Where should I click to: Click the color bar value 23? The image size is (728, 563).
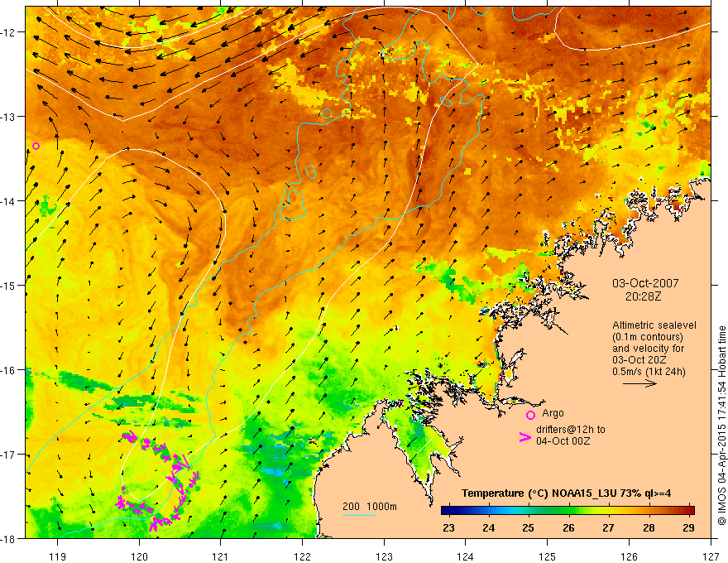pos(448,527)
